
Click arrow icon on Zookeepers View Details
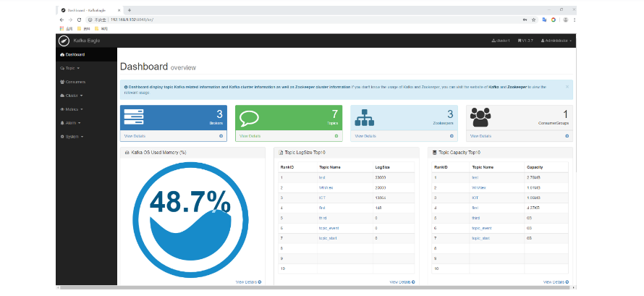click(452, 136)
